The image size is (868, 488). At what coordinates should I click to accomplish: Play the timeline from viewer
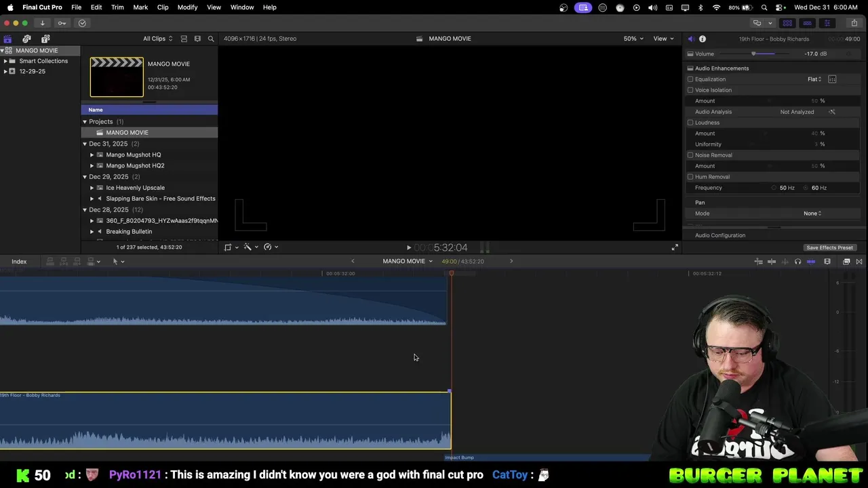click(x=408, y=247)
